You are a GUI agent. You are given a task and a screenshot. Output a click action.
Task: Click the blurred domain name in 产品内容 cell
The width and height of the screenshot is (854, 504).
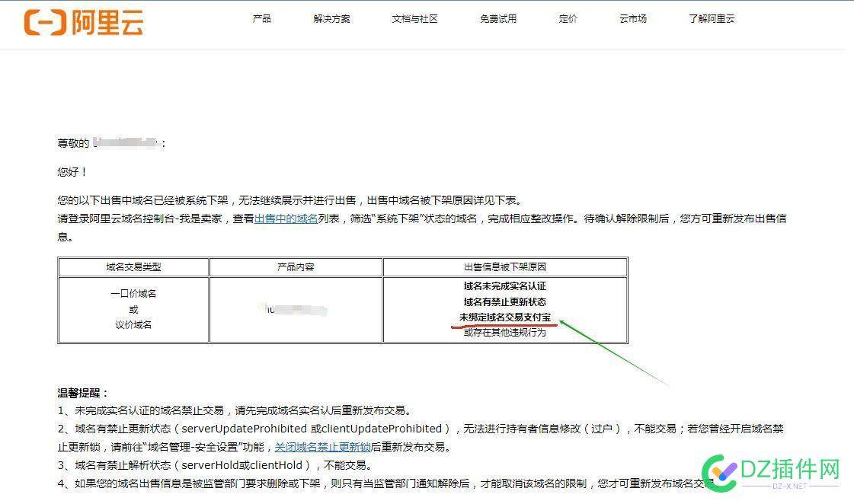tap(295, 310)
